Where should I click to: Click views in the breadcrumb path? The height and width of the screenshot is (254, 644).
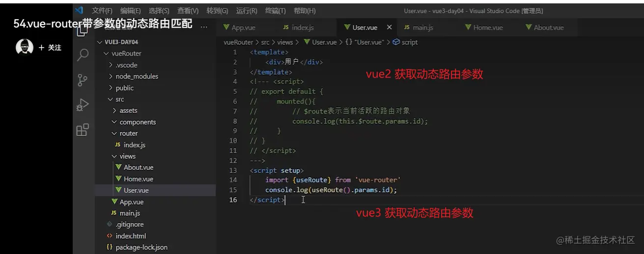[x=285, y=42]
